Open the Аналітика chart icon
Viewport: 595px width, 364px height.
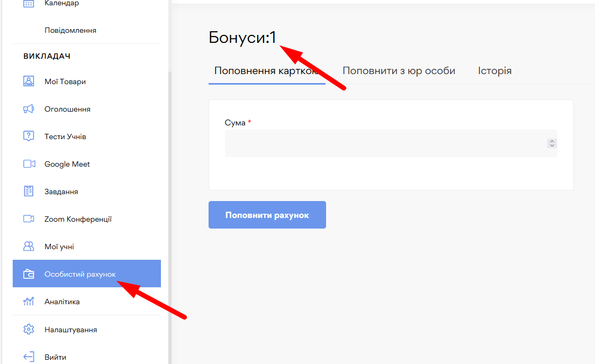click(x=29, y=302)
